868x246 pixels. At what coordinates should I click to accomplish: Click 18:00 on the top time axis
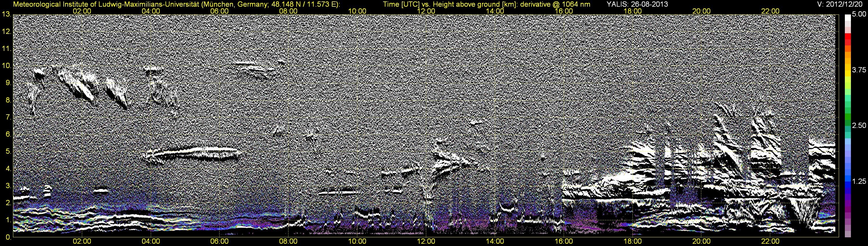pos(633,11)
